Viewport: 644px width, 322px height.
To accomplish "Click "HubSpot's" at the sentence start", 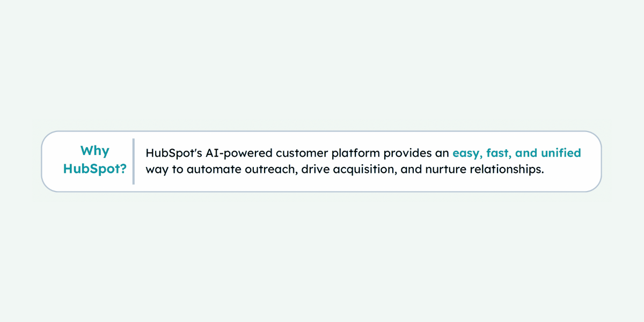I will [169, 153].
